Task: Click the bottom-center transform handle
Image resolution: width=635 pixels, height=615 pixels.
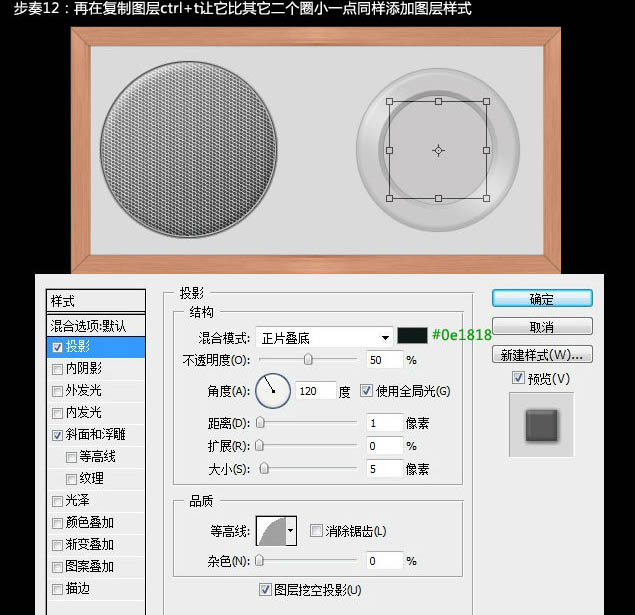Action: (x=438, y=198)
